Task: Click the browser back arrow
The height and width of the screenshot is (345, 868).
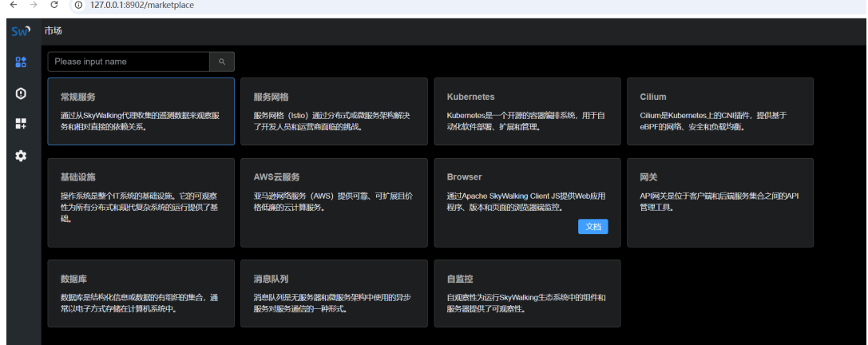Action: (14, 5)
